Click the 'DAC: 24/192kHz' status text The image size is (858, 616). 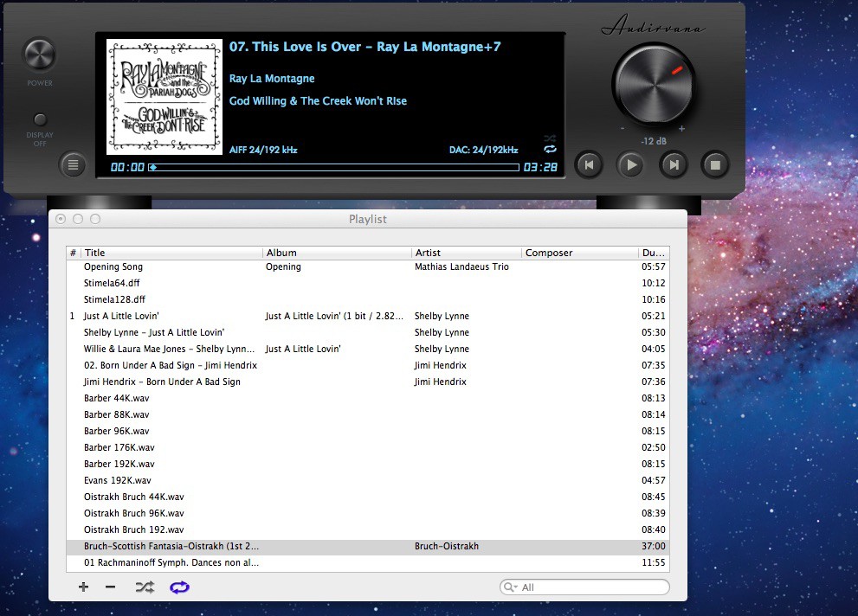[x=484, y=150]
